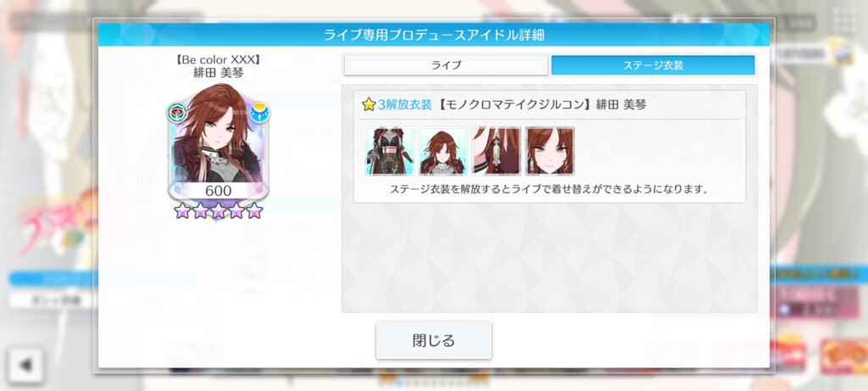Close the dialog with 閉じる button
This screenshot has height=391, width=868.
click(433, 340)
